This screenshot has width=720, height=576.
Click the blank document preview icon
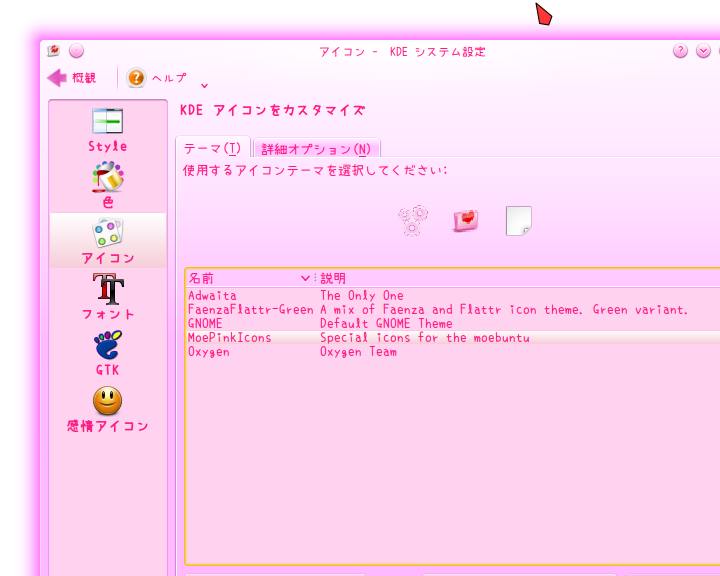519,221
